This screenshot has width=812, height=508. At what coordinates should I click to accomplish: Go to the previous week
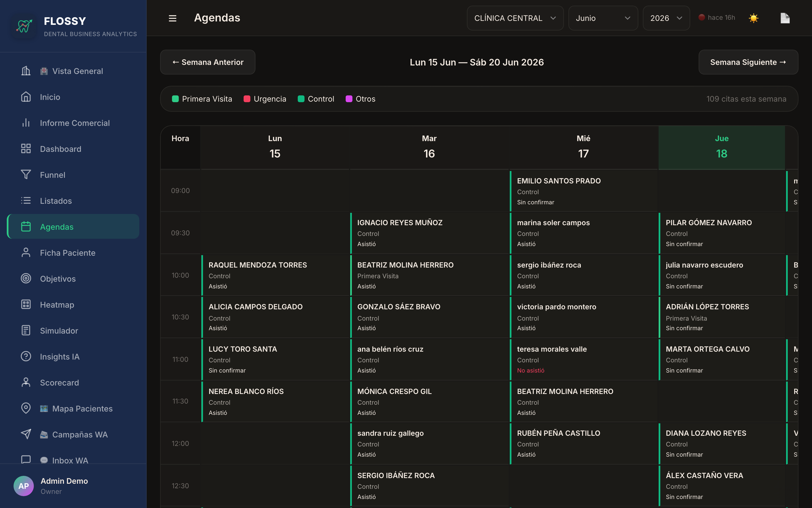[x=208, y=62]
